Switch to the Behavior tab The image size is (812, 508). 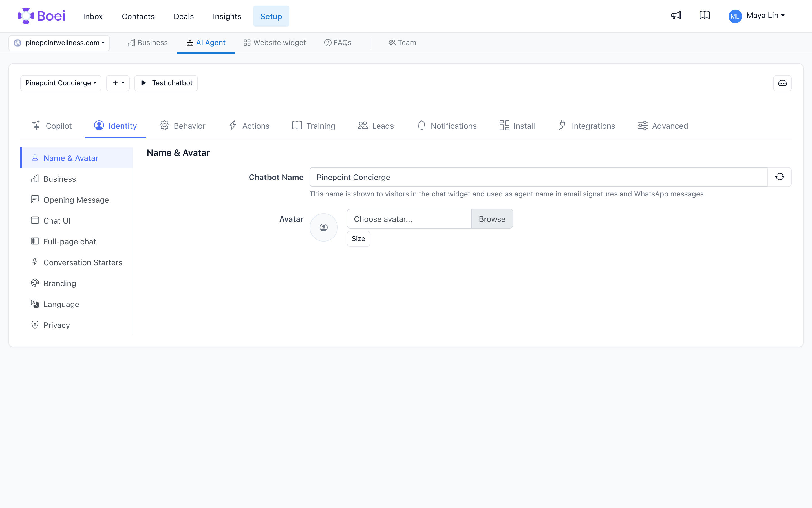click(182, 126)
